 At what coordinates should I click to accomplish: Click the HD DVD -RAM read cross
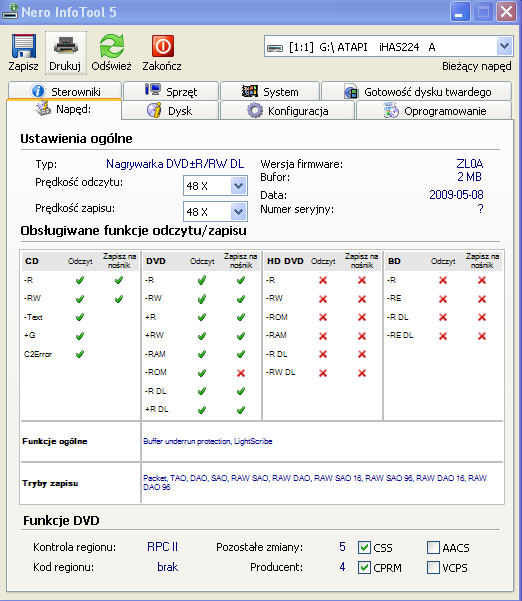323,336
